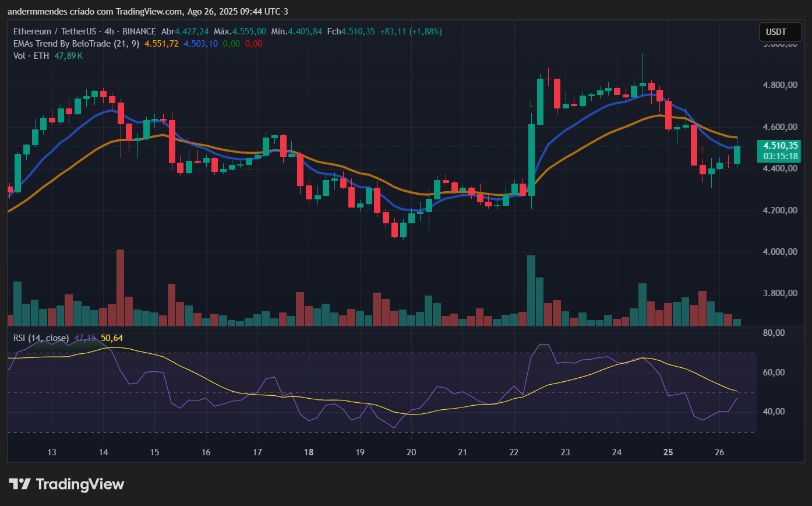
Task: Click the 18 date label on time axis
Action: [309, 452]
